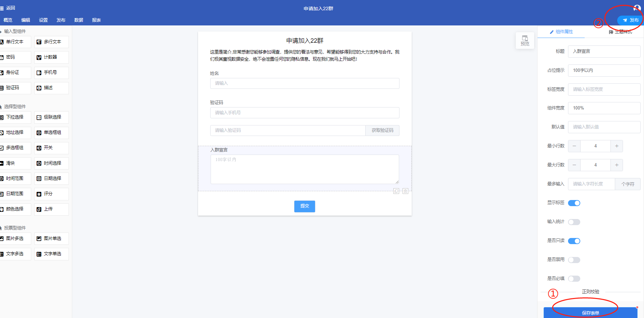The width and height of the screenshot is (644, 318).
Task: Turn on the 是否必填 switch
Action: 574,279
